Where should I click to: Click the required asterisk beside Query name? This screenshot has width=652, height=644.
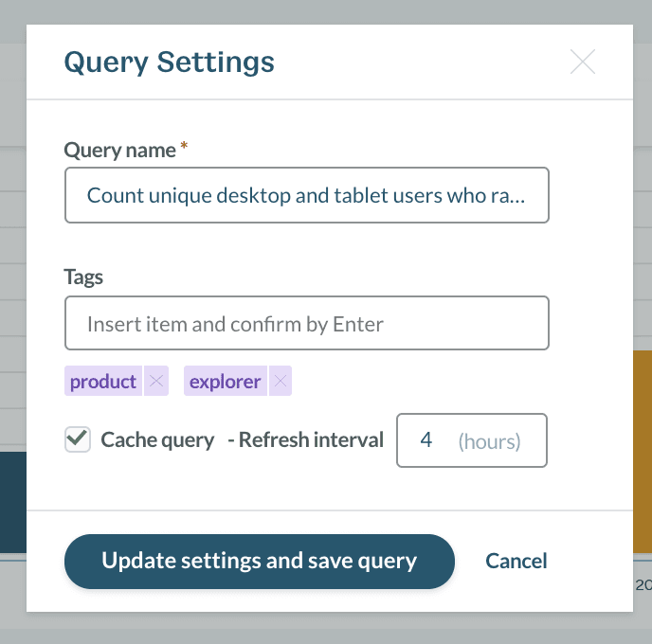184,146
